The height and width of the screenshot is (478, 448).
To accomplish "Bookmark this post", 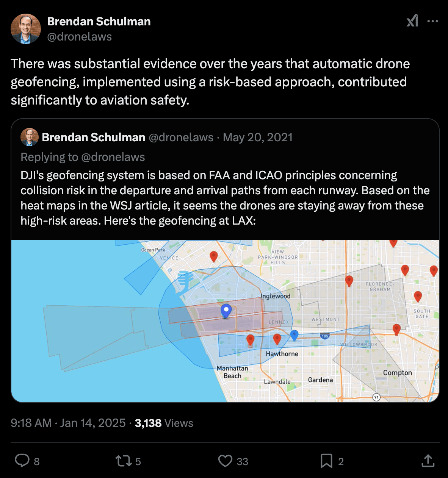I will point(326,461).
